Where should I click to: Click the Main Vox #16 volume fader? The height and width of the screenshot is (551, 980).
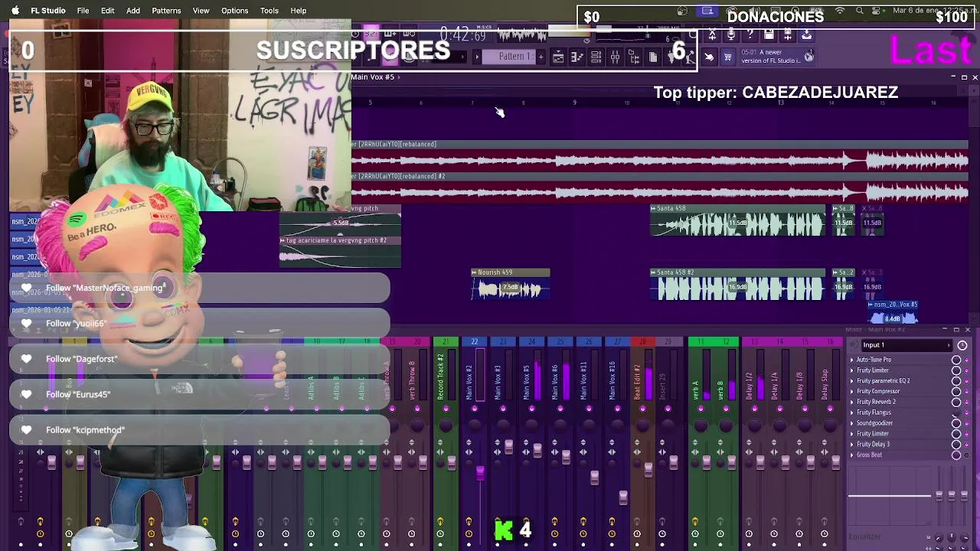click(x=623, y=497)
